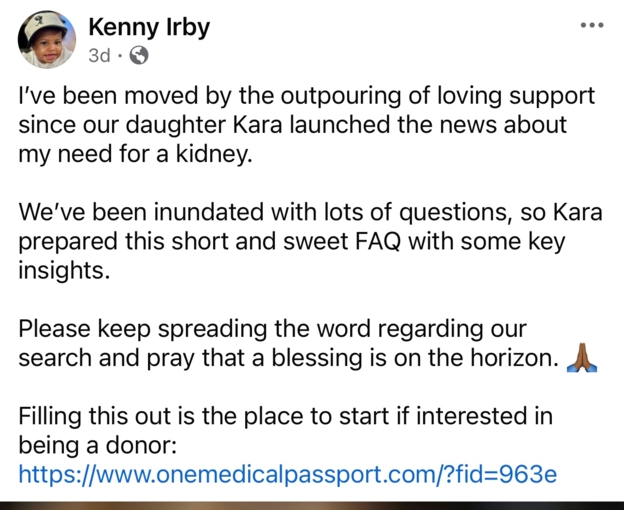
Task: Click the phrase 'being a donor:'
Action: click(x=98, y=445)
